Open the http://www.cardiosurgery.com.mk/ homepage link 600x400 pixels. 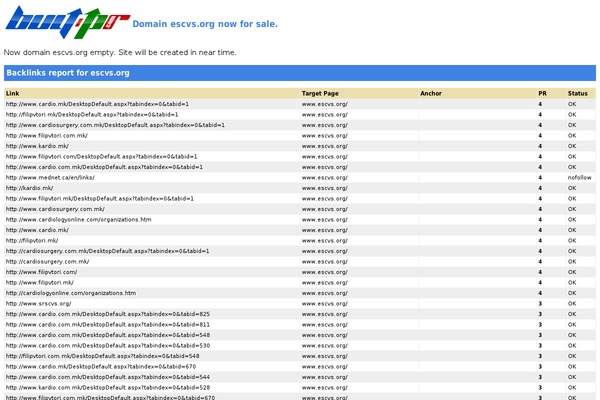55,209
